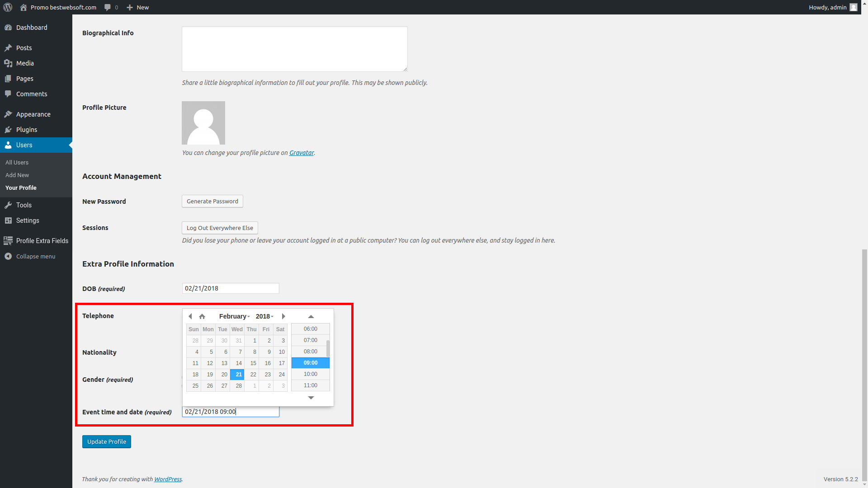The image size is (868, 488).
Task: Click the Dashboard icon in sidebar
Action: 8,27
